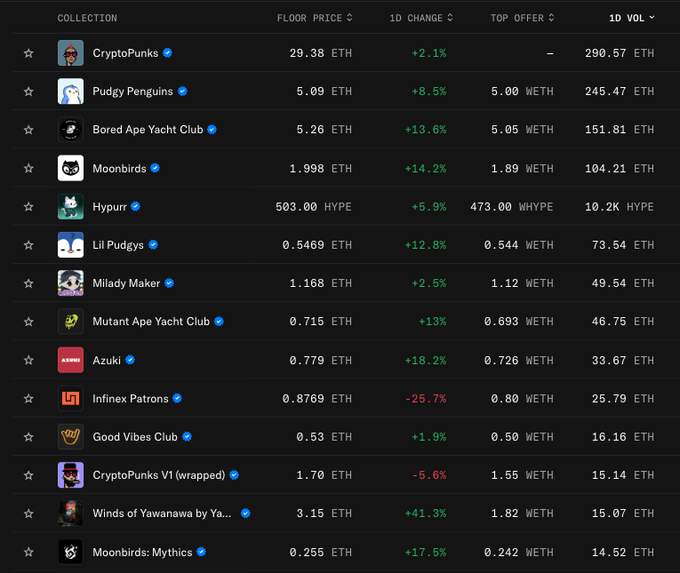Open Mutant Ape Yacht Club collection

[x=151, y=322]
